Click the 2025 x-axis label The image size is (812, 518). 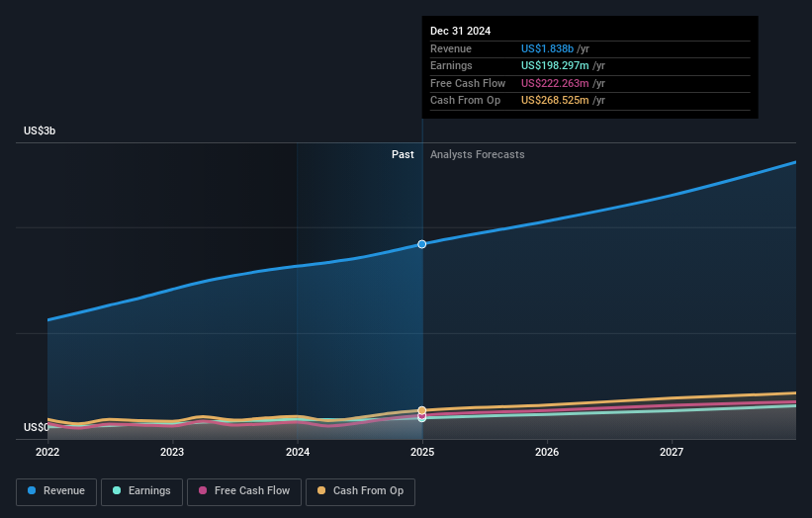tap(422, 452)
